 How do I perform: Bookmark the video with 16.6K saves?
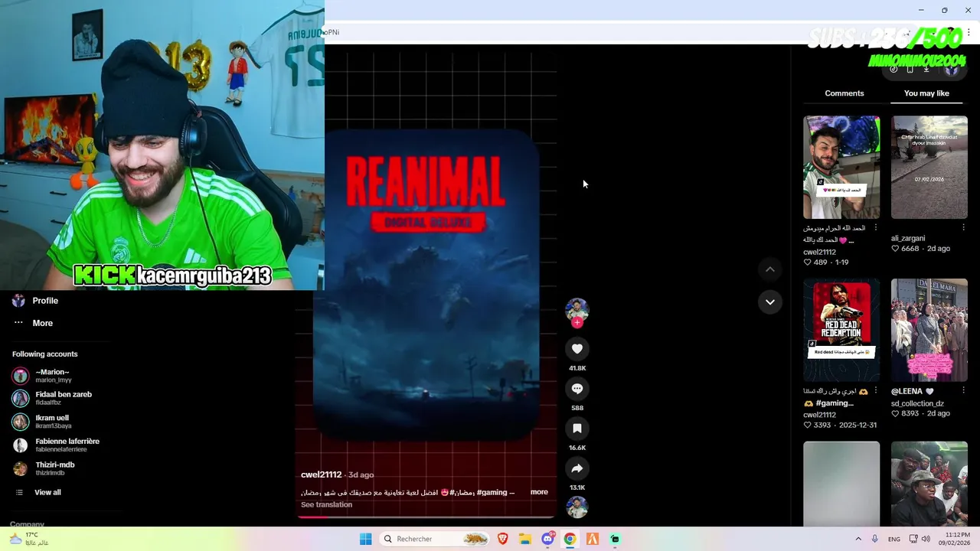(x=577, y=429)
